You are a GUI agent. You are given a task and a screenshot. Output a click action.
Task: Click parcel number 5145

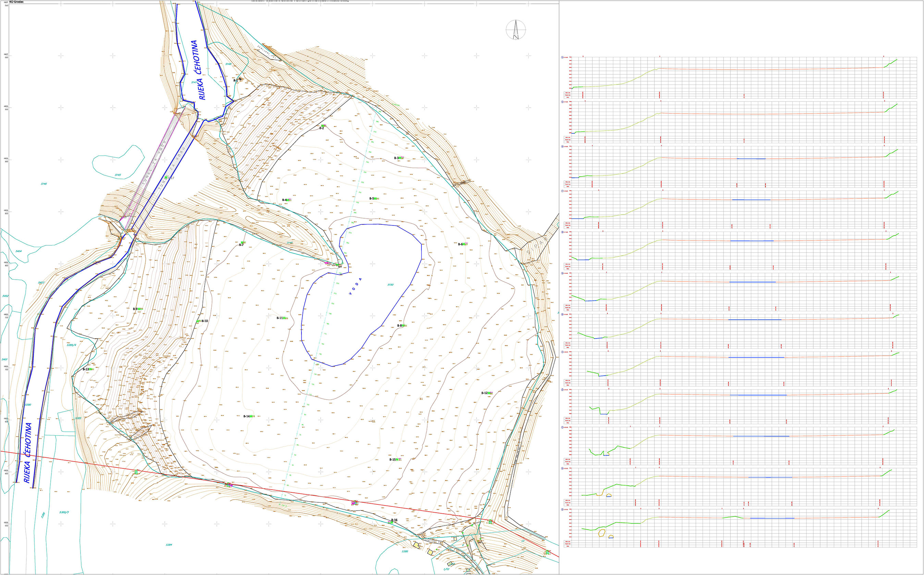coord(118,175)
